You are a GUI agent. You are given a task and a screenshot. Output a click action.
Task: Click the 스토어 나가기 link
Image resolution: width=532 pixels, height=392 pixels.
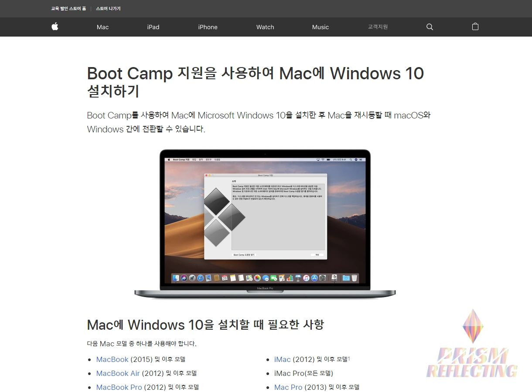point(108,9)
